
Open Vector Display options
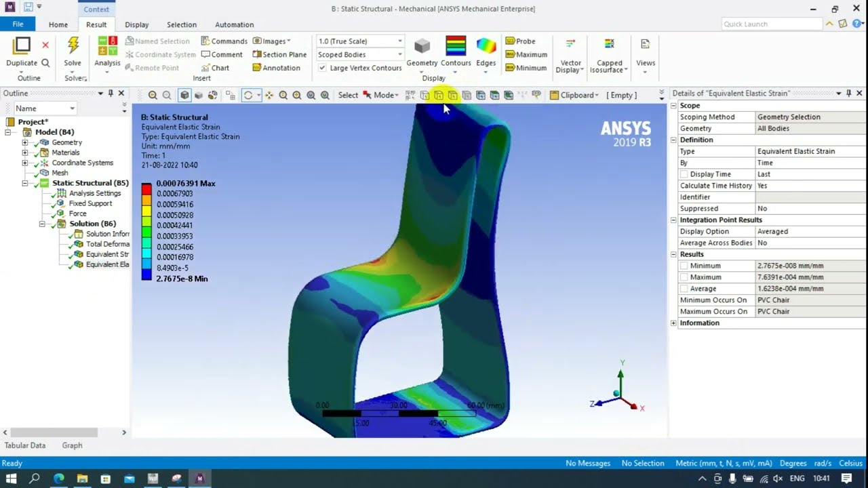[x=570, y=56]
